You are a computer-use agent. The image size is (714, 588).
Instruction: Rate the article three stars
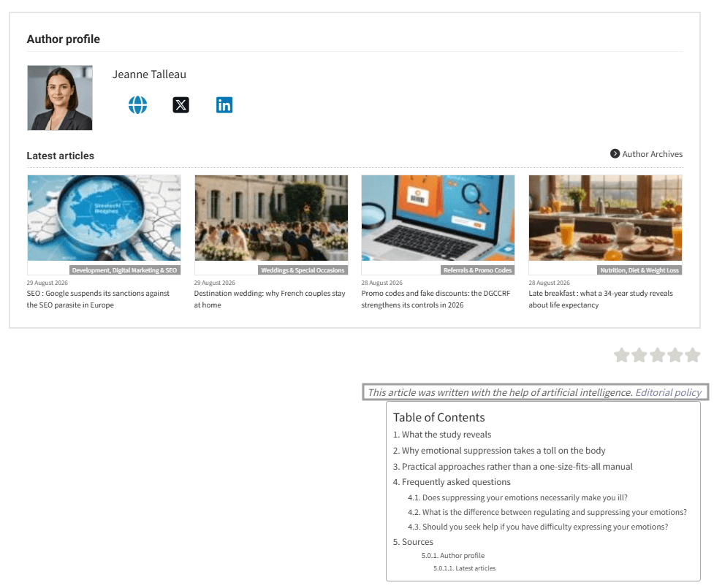(657, 355)
